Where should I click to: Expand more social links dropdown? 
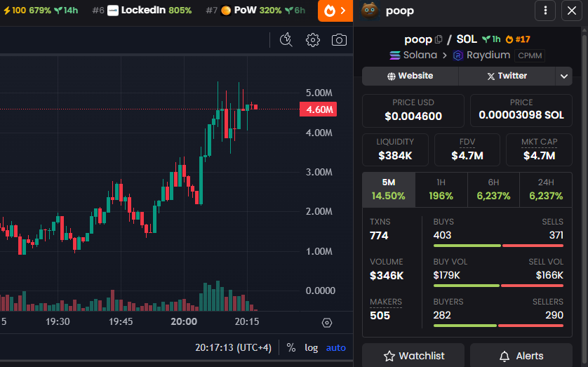(x=564, y=76)
